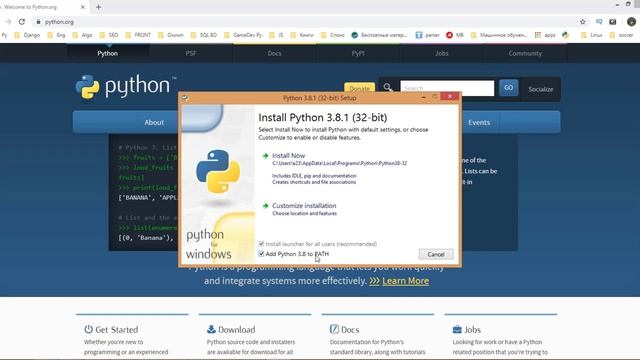Viewport: 640px width, 360px height.
Task: Select the Jobs tab in site header
Action: point(442,53)
